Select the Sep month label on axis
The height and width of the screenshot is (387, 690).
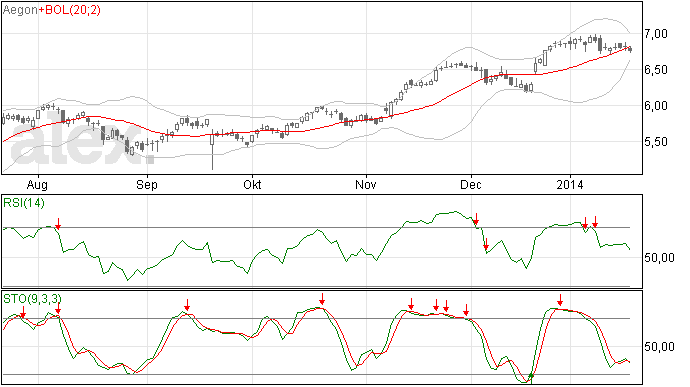point(147,184)
